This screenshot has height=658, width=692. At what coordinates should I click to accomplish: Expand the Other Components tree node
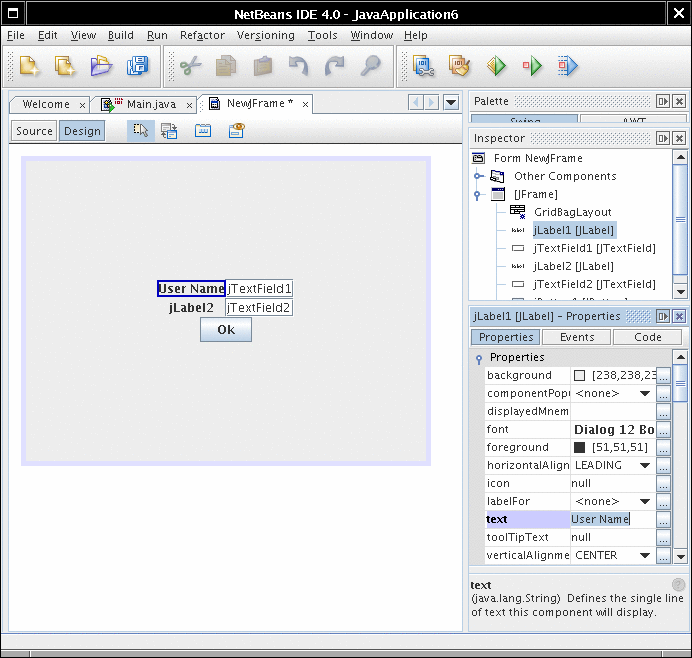tap(479, 176)
